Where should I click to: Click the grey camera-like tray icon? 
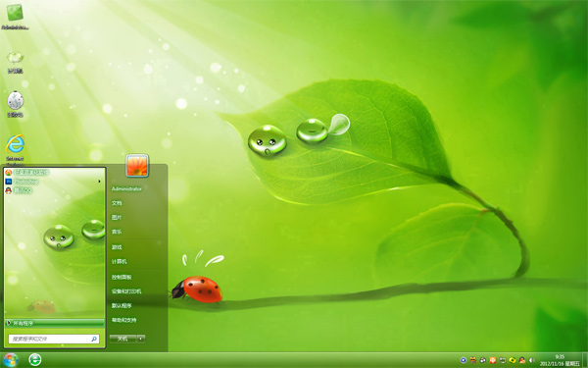coord(483,360)
